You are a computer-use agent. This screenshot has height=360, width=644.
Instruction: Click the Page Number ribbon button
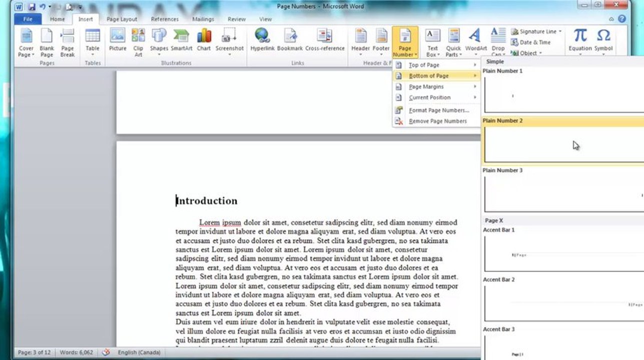(x=405, y=42)
